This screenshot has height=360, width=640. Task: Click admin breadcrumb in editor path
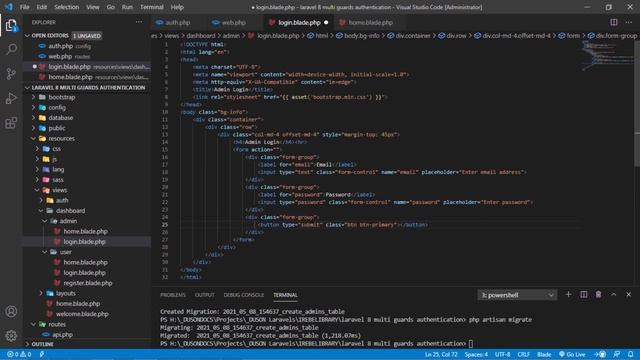click(231, 36)
